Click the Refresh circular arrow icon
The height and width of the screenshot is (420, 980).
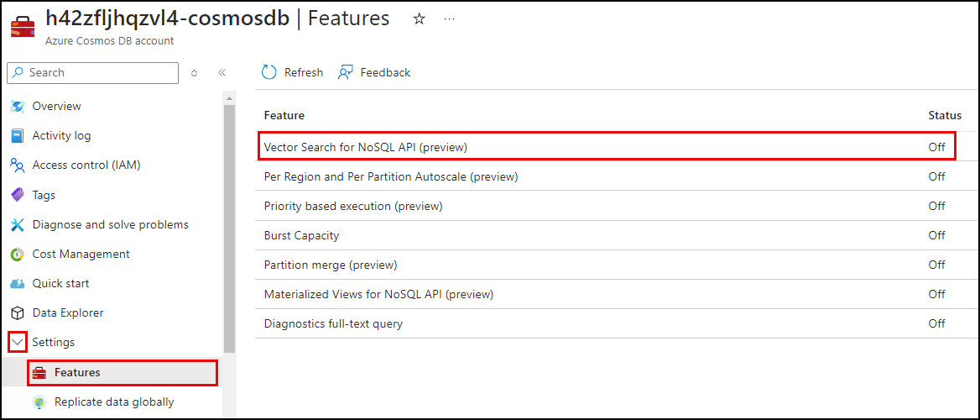(x=268, y=72)
